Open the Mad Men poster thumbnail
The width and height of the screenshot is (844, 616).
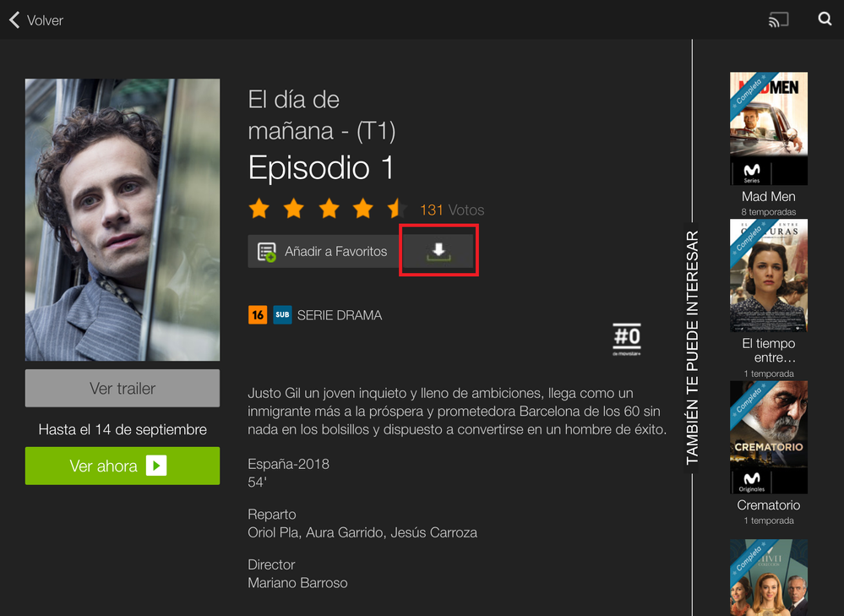click(x=768, y=128)
